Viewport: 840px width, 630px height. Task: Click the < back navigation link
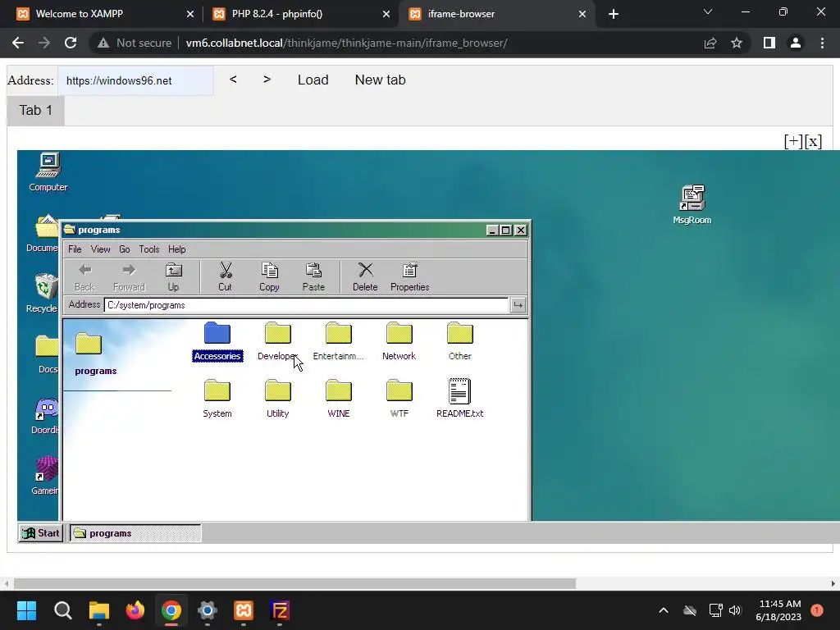(x=233, y=80)
